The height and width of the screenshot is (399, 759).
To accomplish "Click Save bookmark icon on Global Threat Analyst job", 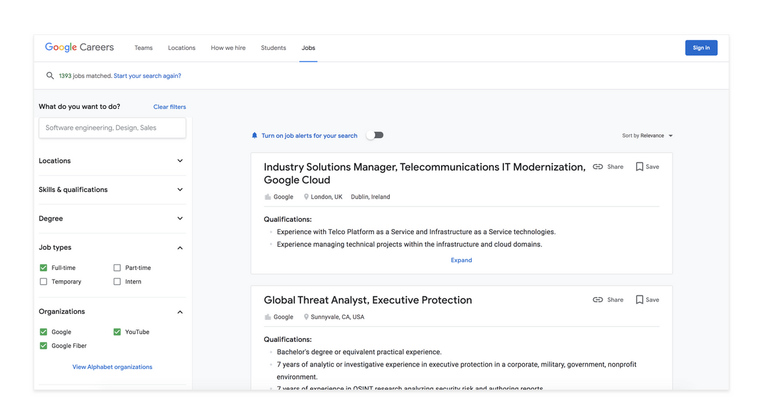I will click(x=639, y=300).
